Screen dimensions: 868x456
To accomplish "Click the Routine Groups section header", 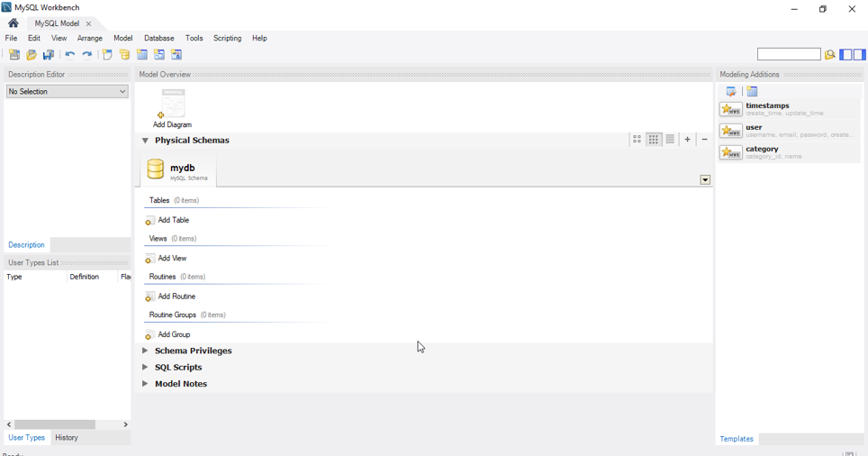I will click(x=187, y=315).
